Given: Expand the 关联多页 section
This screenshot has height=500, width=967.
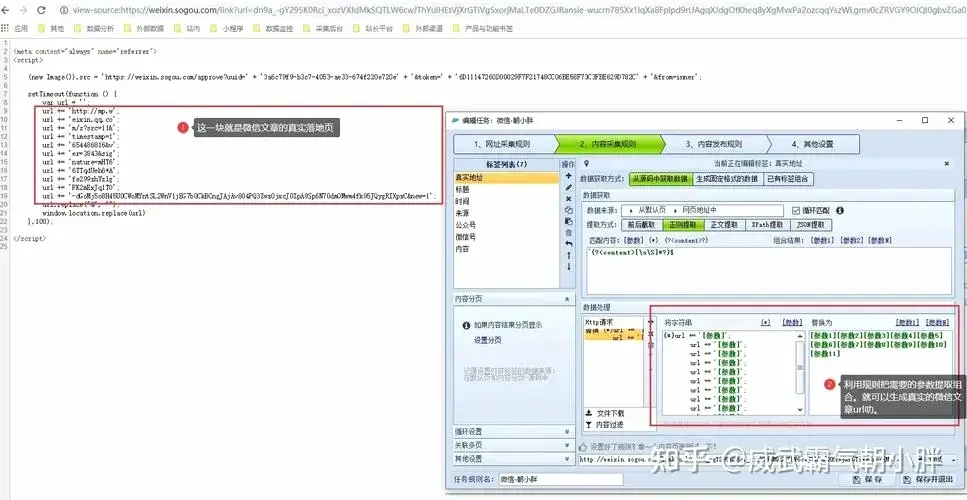Looking at the screenshot, I should click(x=566, y=445).
